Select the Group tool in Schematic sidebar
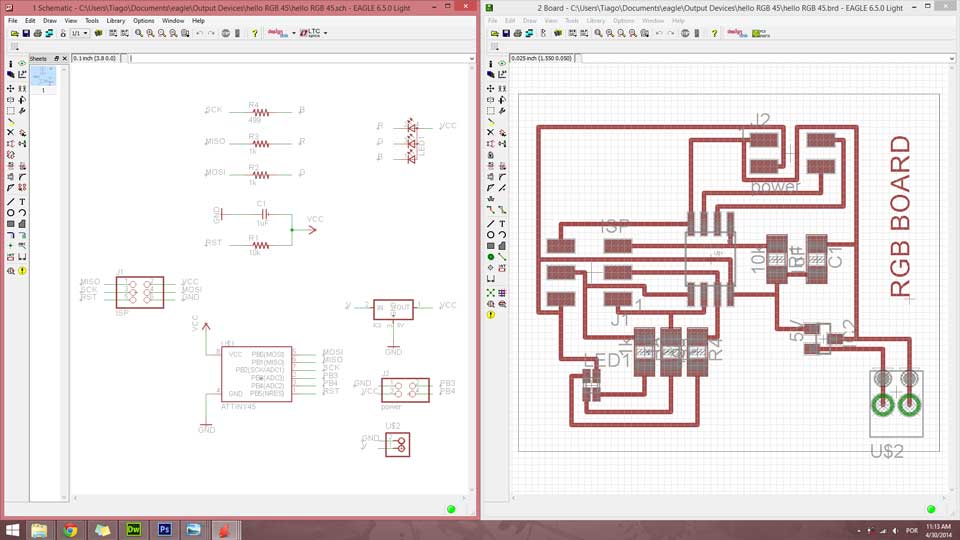The height and width of the screenshot is (540, 960). pos(10,111)
